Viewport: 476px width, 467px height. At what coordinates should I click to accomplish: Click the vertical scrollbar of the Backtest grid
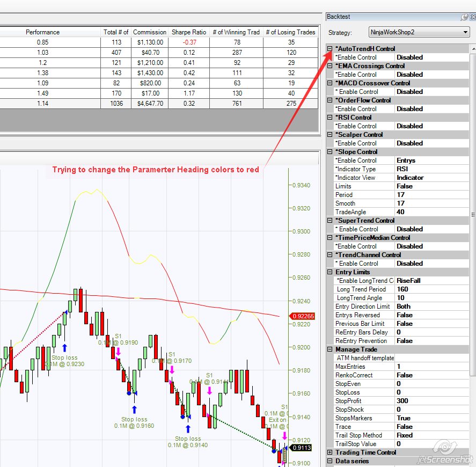tap(473, 214)
